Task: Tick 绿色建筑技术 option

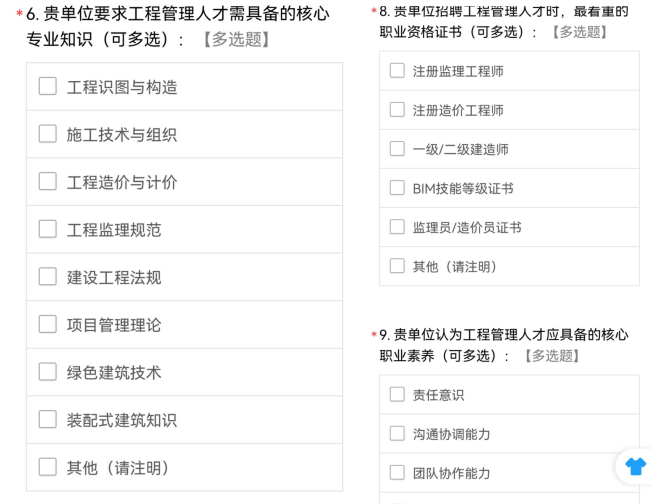Action: coord(48,371)
